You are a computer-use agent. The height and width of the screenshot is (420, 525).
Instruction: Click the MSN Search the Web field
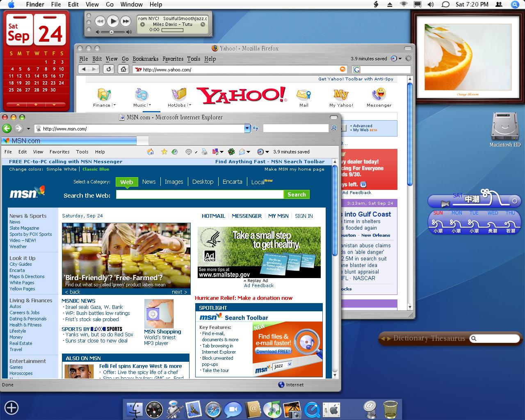pyautogui.click(x=200, y=194)
